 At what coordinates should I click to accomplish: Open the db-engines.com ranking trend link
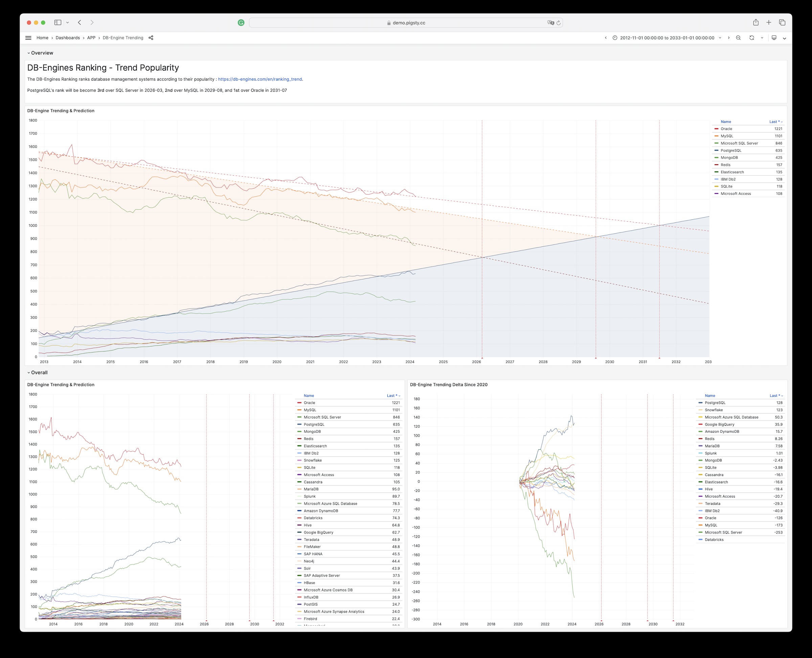point(260,79)
